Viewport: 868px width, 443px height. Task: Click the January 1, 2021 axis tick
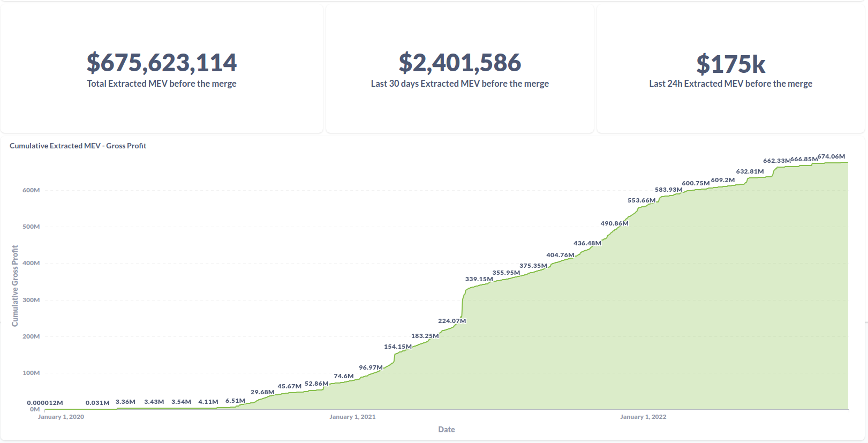click(x=352, y=417)
